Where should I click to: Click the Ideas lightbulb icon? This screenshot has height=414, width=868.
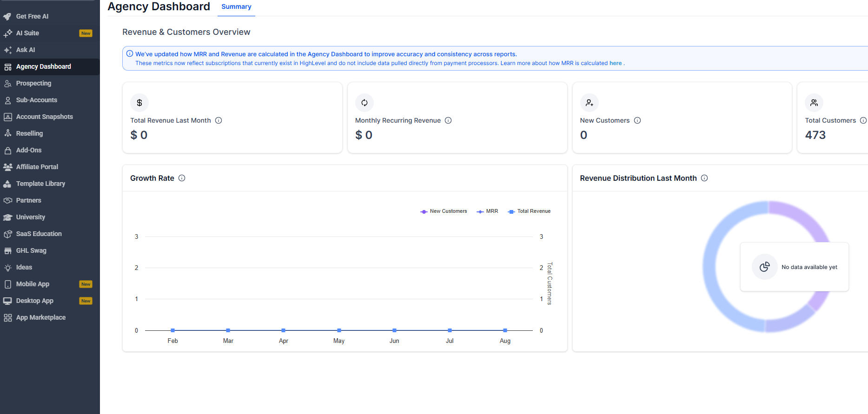[7, 267]
